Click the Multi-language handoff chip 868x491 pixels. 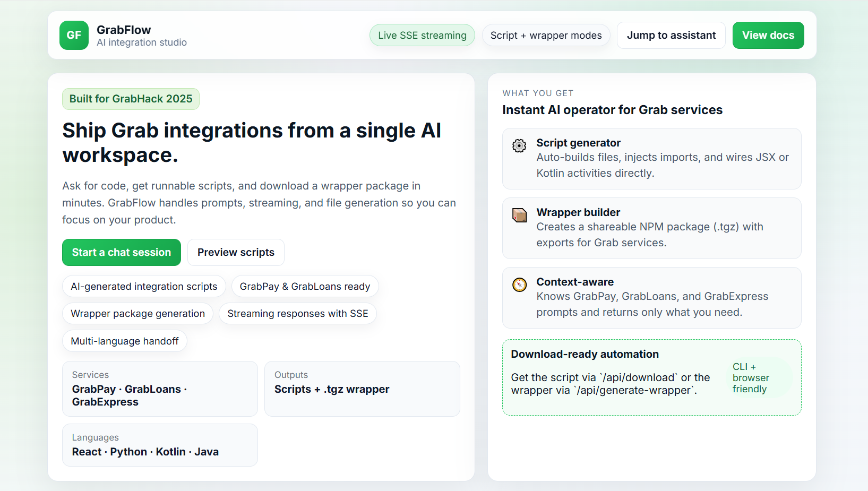125,341
